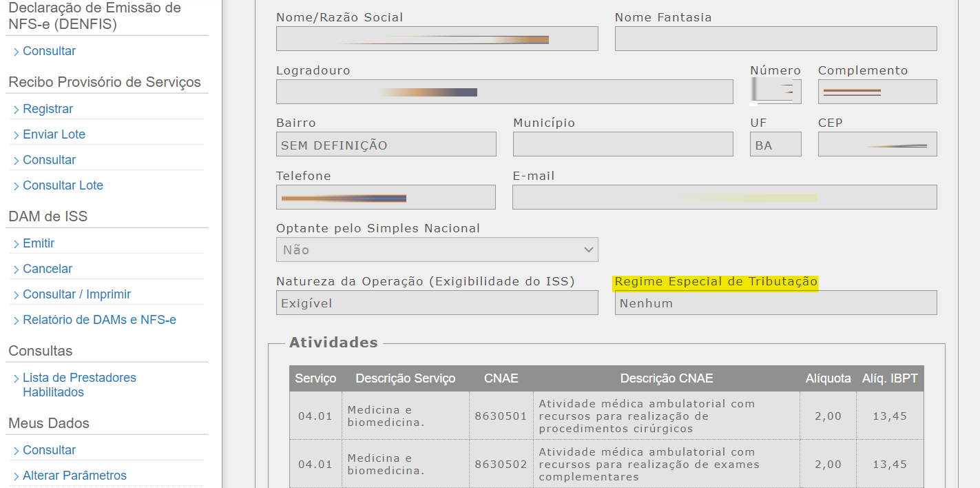Click the Natureza da Operação field showing Exigível

437,303
